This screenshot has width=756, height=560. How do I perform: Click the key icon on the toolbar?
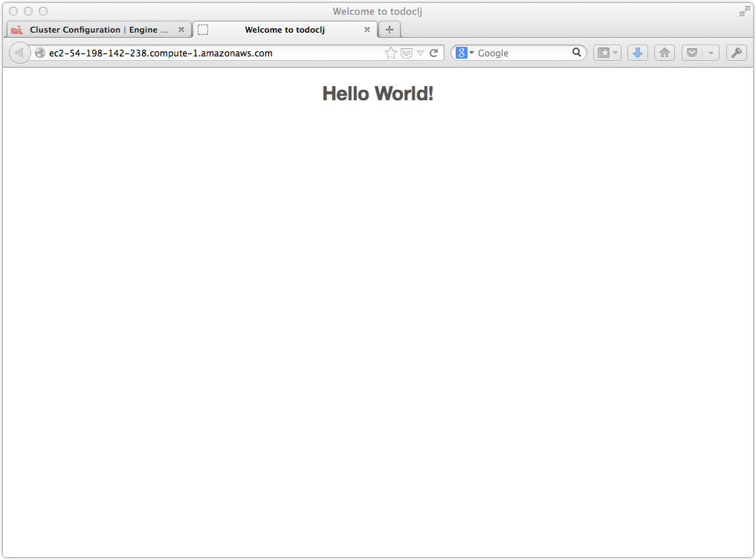(x=736, y=53)
